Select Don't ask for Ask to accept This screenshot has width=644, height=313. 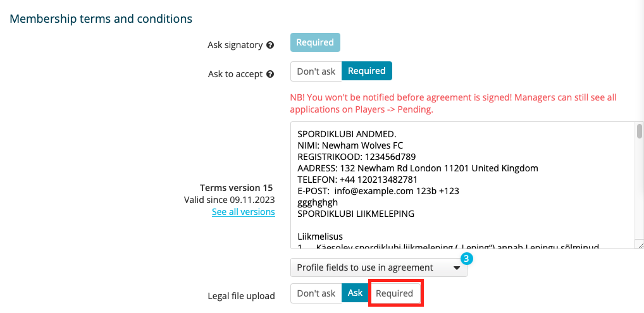pos(316,71)
